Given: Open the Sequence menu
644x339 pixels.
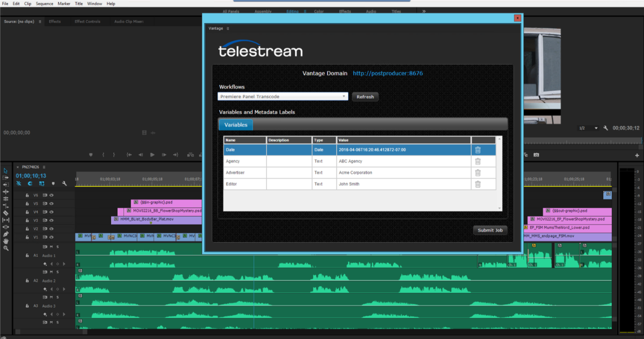Looking at the screenshot, I should point(44,4).
